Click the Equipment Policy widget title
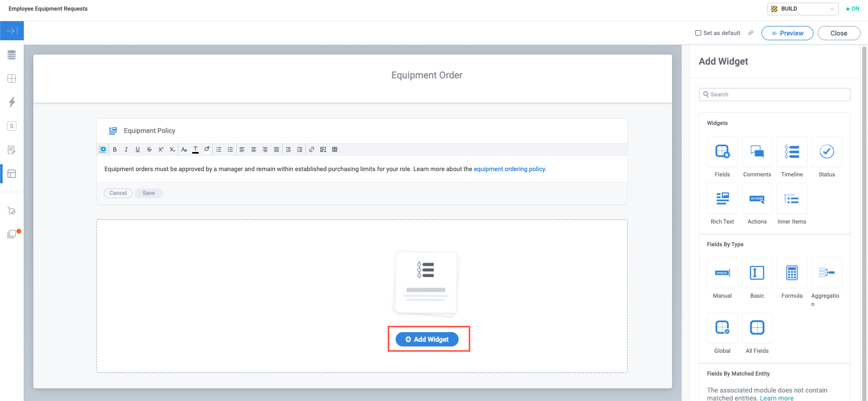The height and width of the screenshot is (401, 868). pos(149,131)
